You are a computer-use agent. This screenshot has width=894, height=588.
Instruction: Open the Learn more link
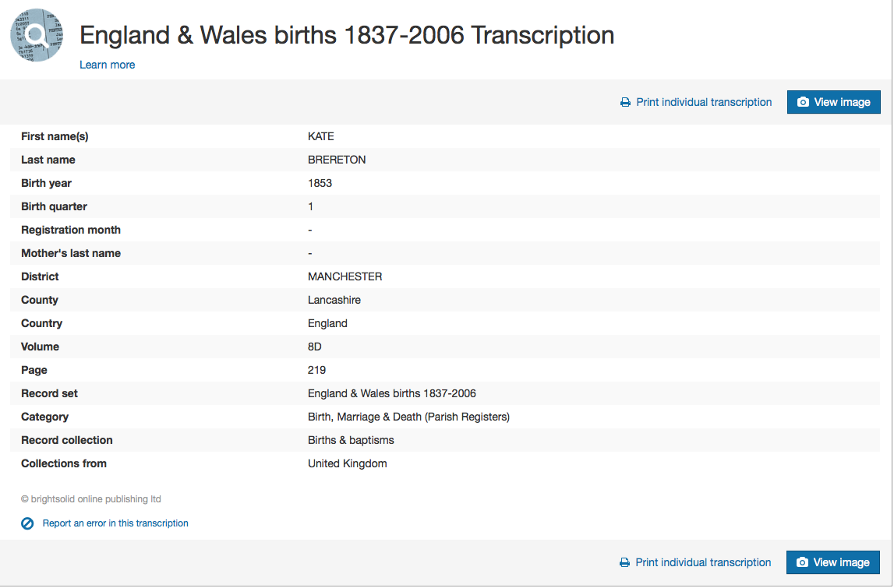[x=108, y=65]
